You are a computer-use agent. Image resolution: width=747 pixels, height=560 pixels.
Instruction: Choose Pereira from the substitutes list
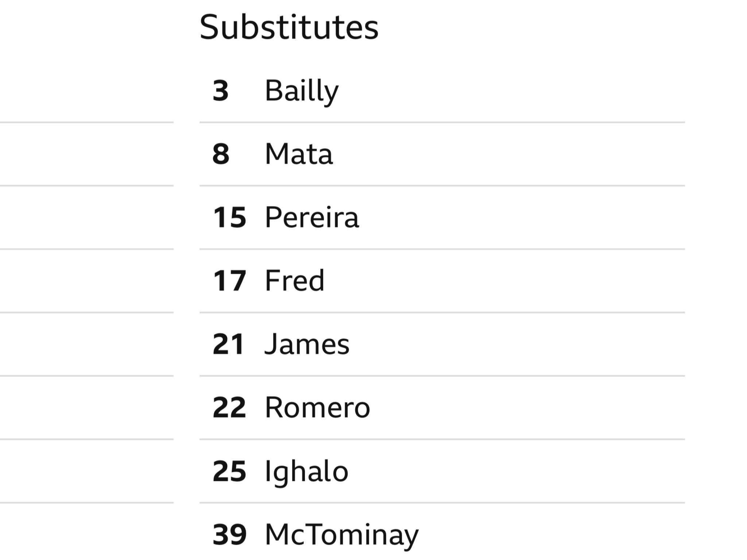tap(312, 217)
